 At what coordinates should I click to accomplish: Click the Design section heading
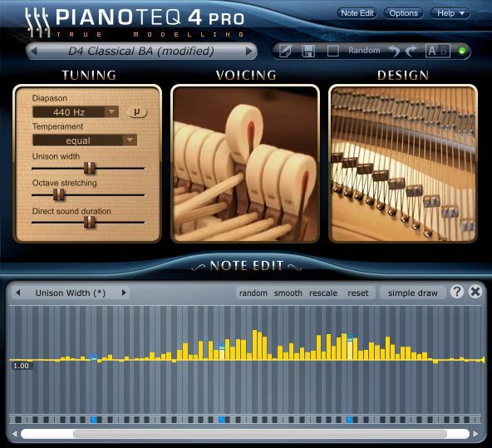click(x=403, y=76)
